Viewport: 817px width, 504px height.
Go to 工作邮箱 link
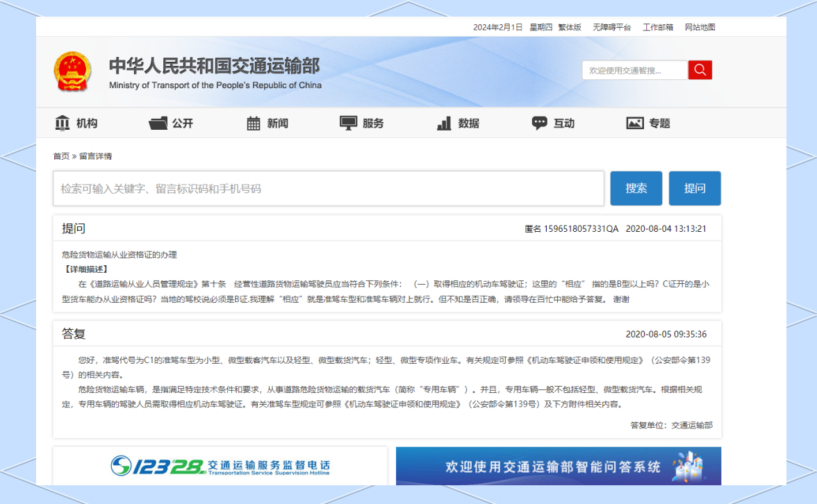[657, 27]
